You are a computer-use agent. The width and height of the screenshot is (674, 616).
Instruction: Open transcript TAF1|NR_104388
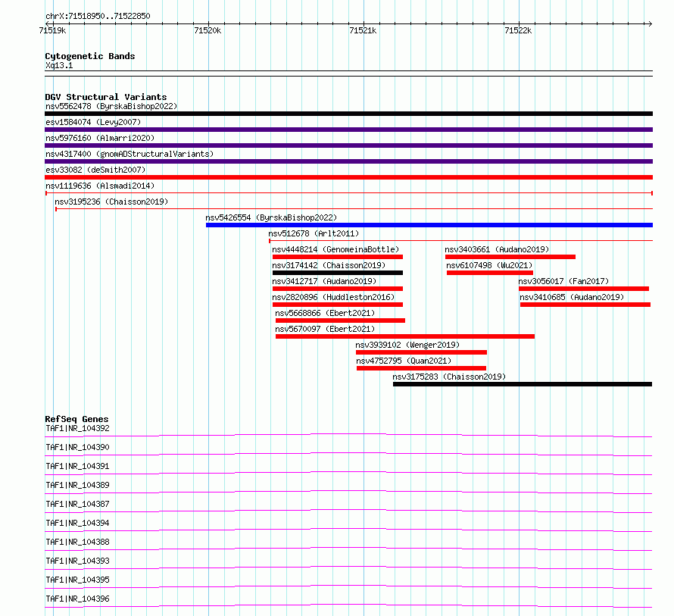pos(77,542)
